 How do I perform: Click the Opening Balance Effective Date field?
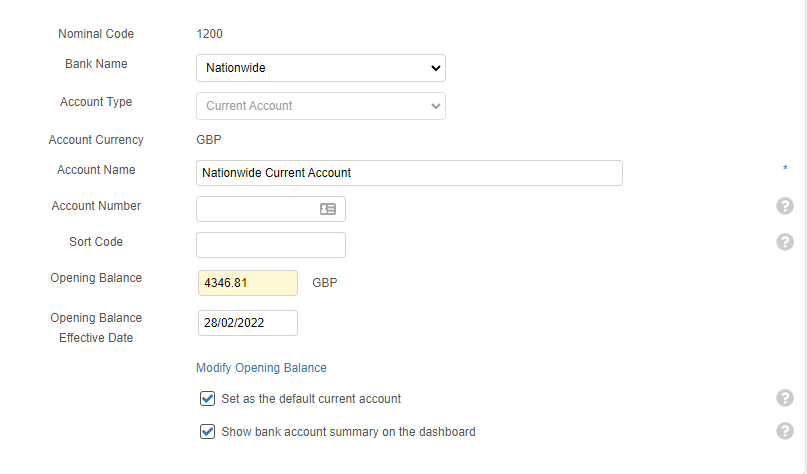pos(247,323)
